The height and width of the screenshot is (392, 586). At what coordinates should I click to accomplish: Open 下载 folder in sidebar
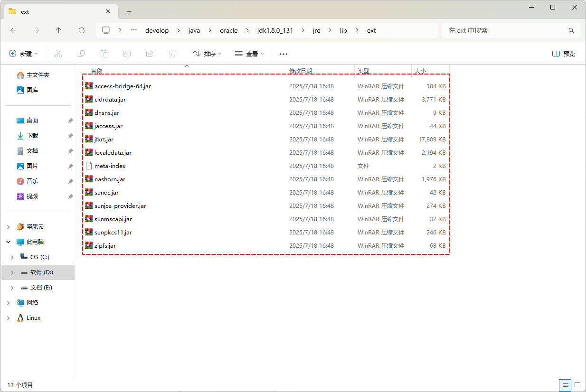pyautogui.click(x=32, y=136)
